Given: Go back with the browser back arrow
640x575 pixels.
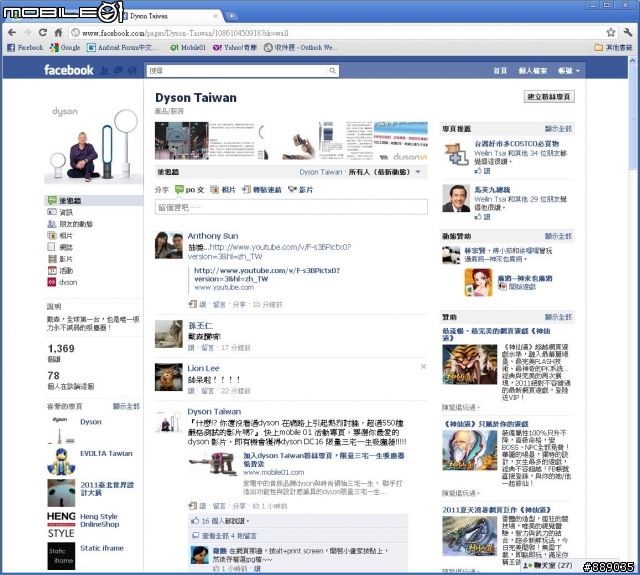Looking at the screenshot, I should (12, 32).
